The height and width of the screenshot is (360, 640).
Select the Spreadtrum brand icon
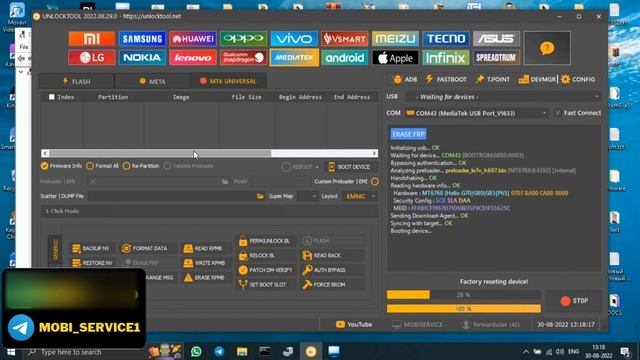point(497,58)
